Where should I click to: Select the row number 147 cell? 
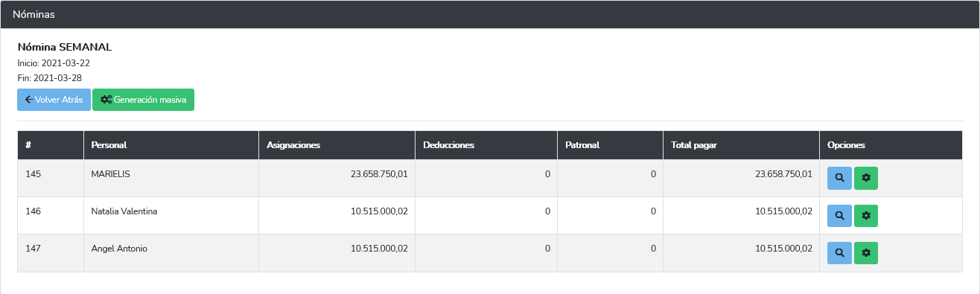click(51, 252)
